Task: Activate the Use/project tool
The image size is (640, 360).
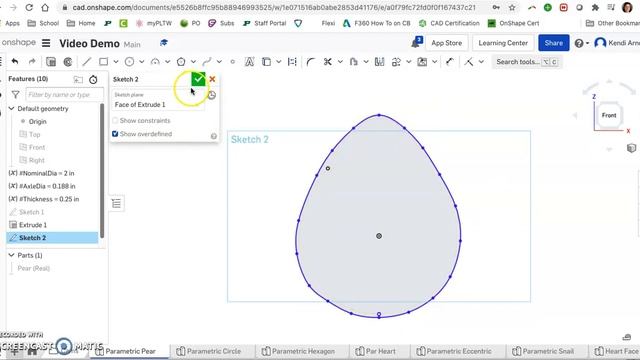Action: pyautogui.click(x=266, y=62)
